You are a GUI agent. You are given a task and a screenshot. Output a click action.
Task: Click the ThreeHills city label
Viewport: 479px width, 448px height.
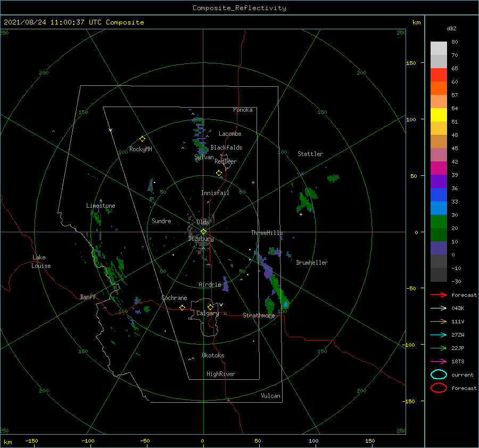tap(267, 233)
